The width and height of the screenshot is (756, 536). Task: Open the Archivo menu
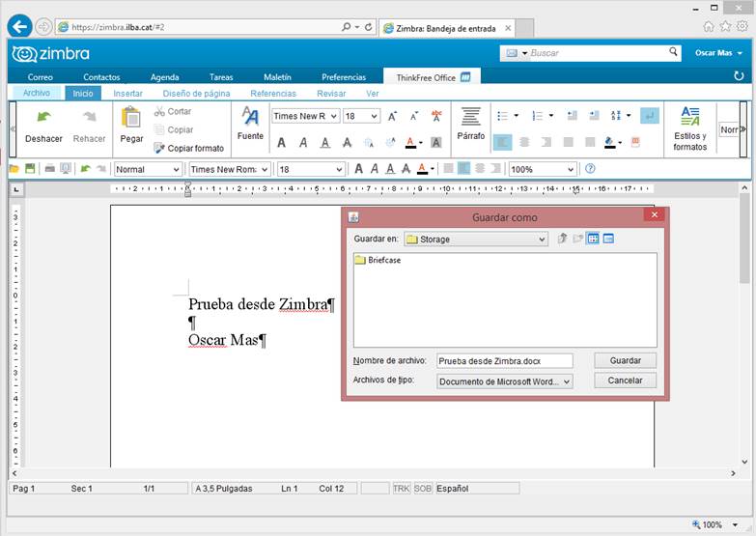[x=37, y=93]
